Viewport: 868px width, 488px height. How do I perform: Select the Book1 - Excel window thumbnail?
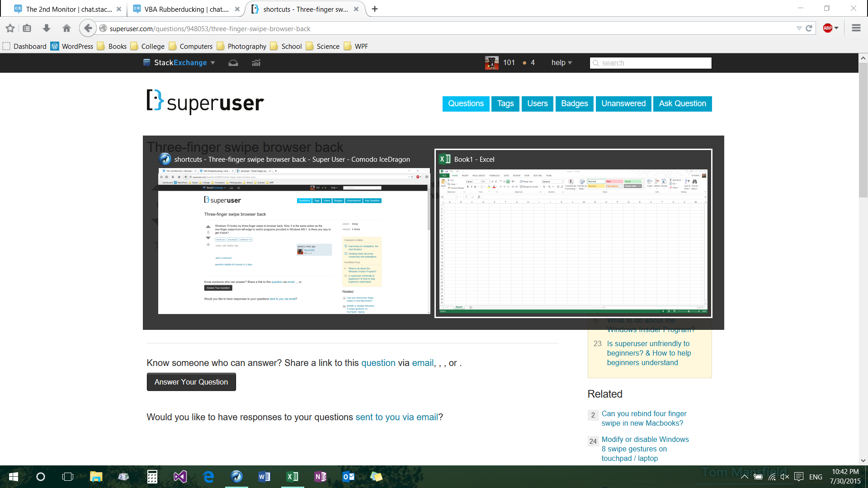(x=573, y=233)
